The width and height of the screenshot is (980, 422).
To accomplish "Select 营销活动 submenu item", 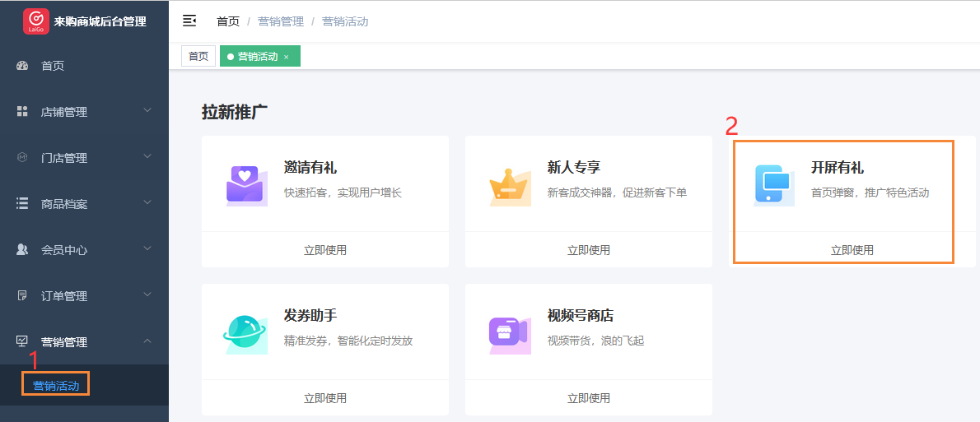I will 56,385.
